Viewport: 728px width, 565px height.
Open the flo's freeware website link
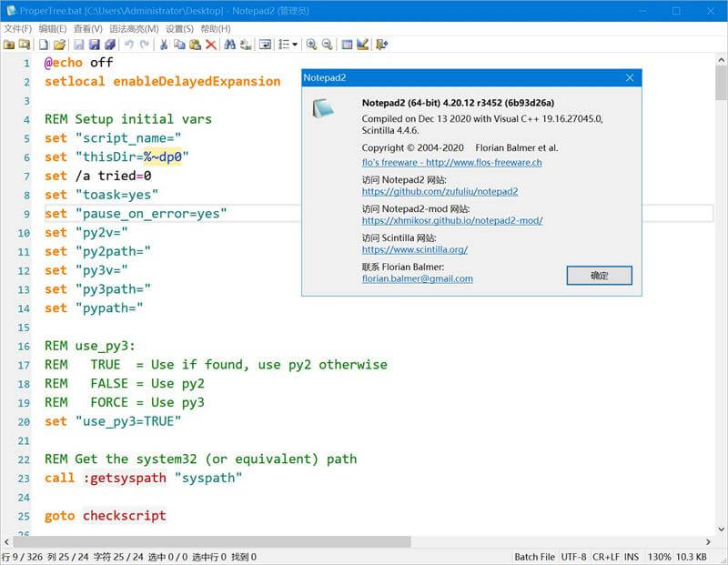451,163
